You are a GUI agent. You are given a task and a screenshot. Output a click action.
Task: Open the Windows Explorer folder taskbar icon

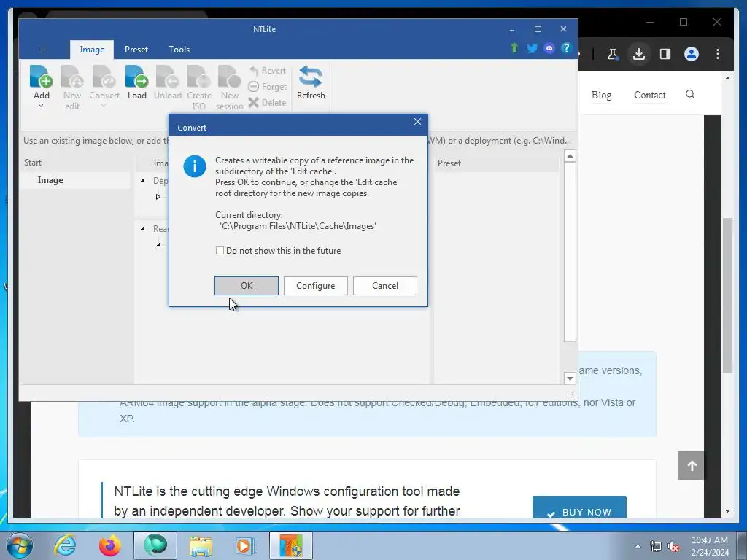[201, 545]
